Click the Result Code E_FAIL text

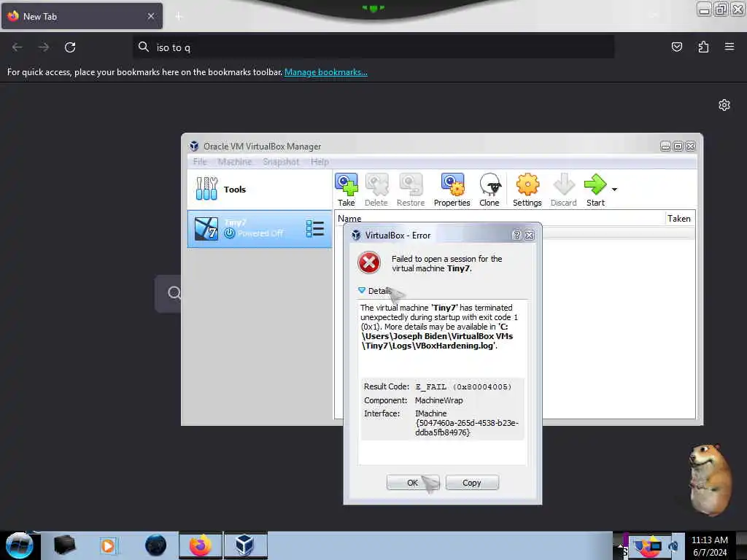[463, 386]
